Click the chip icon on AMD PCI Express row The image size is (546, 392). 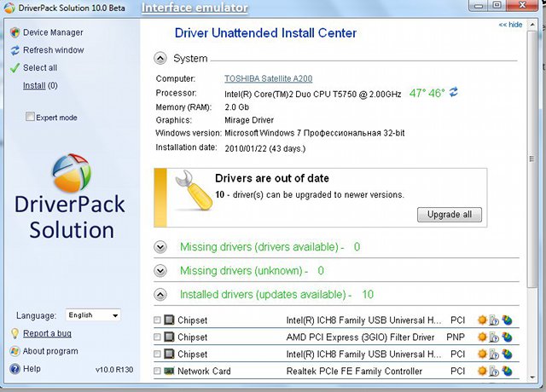click(169, 337)
